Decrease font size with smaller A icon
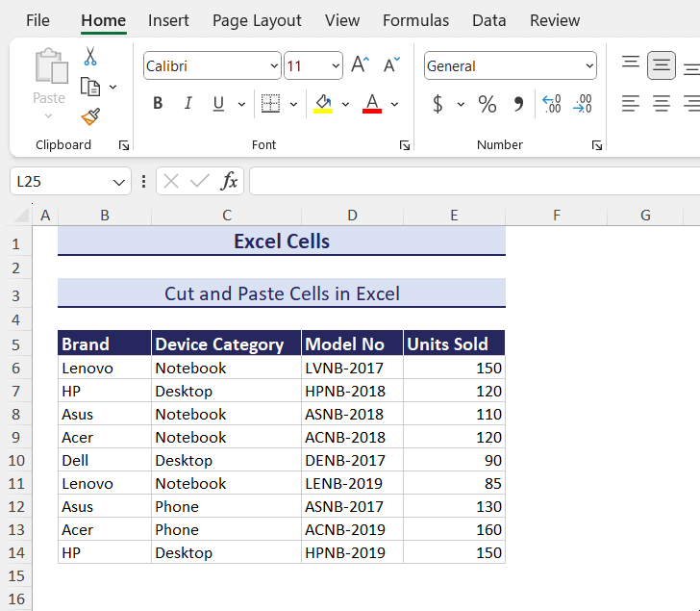Image resolution: width=700 pixels, height=611 pixels. [x=391, y=65]
